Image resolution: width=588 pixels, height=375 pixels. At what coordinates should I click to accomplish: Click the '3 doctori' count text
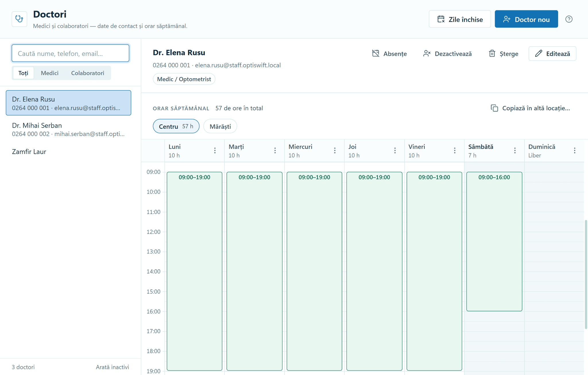(23, 367)
